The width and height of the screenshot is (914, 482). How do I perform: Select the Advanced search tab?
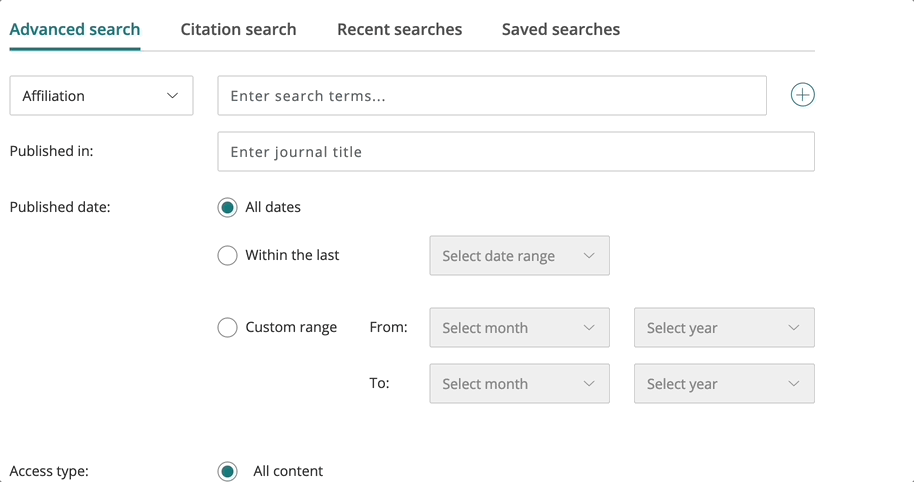(75, 29)
